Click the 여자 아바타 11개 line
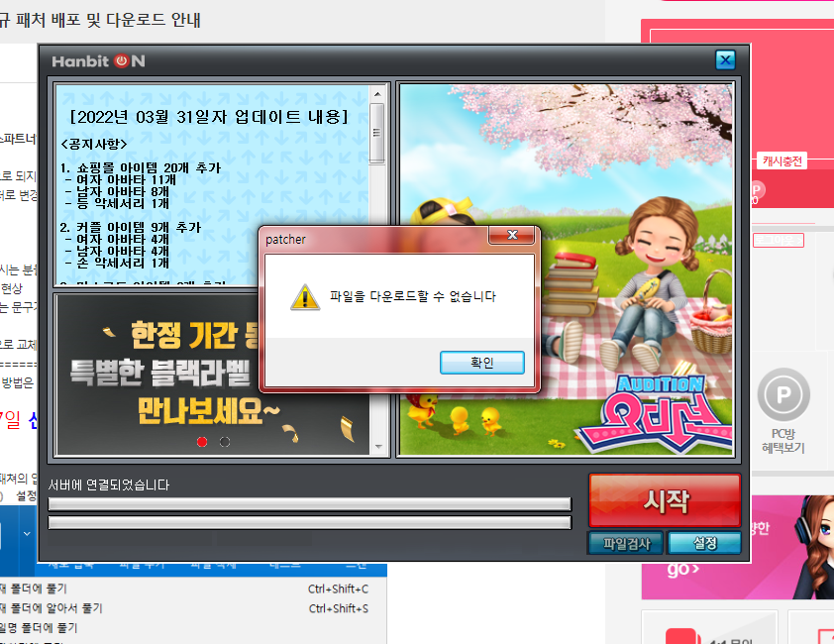 (121, 180)
